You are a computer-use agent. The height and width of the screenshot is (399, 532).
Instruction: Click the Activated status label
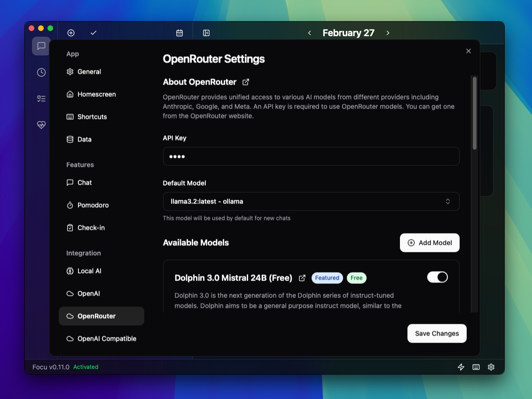pos(86,367)
